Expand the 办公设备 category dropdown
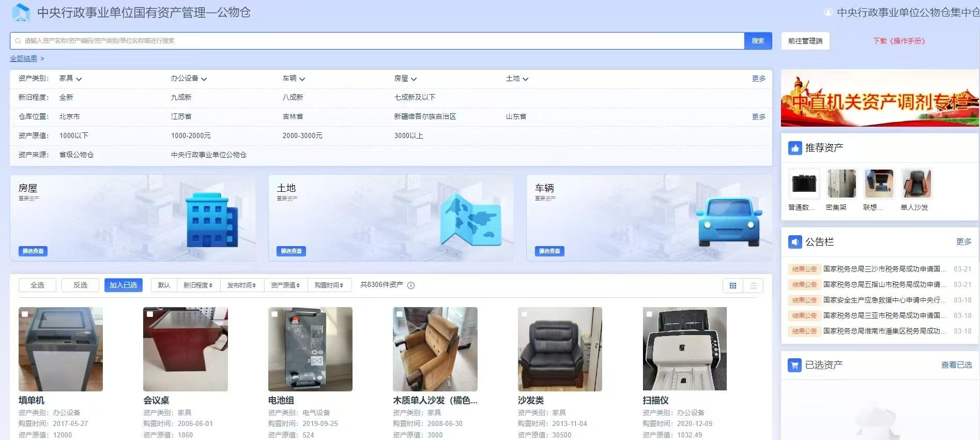This screenshot has height=440, width=980. point(189,79)
